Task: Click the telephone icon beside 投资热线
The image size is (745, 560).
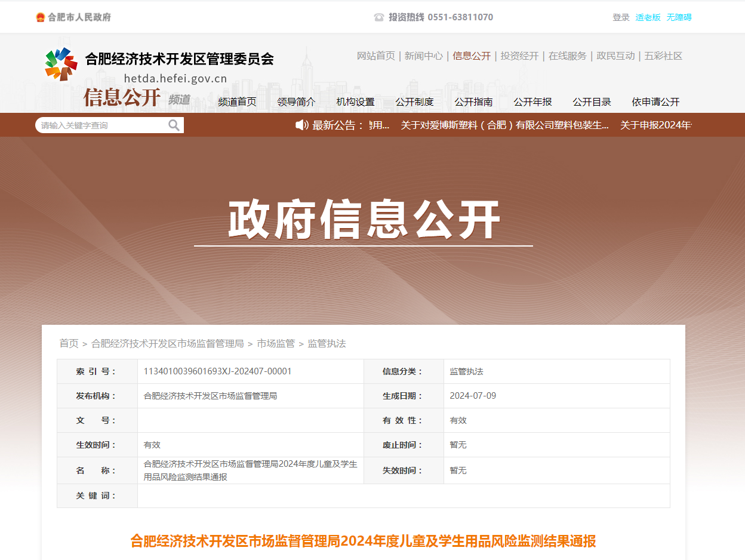Action: click(x=379, y=17)
